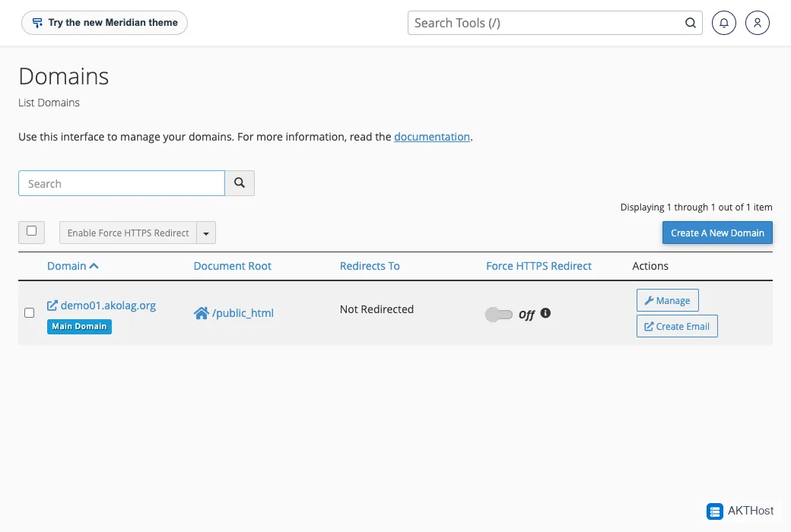Click the Domains page heading
Image resolution: width=791 pixels, height=532 pixels.
pos(64,76)
